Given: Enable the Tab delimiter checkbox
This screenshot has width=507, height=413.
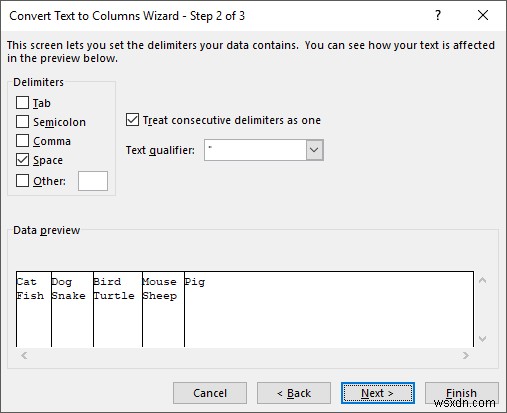Looking at the screenshot, I should [22, 103].
